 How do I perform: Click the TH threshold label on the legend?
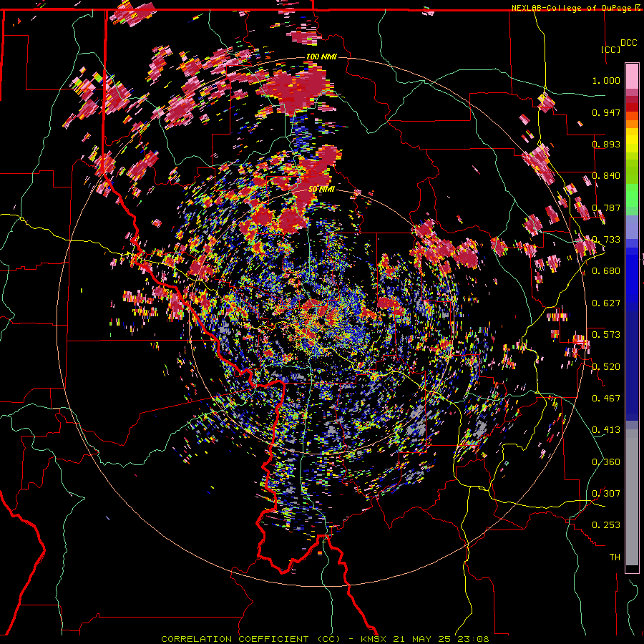click(x=615, y=557)
